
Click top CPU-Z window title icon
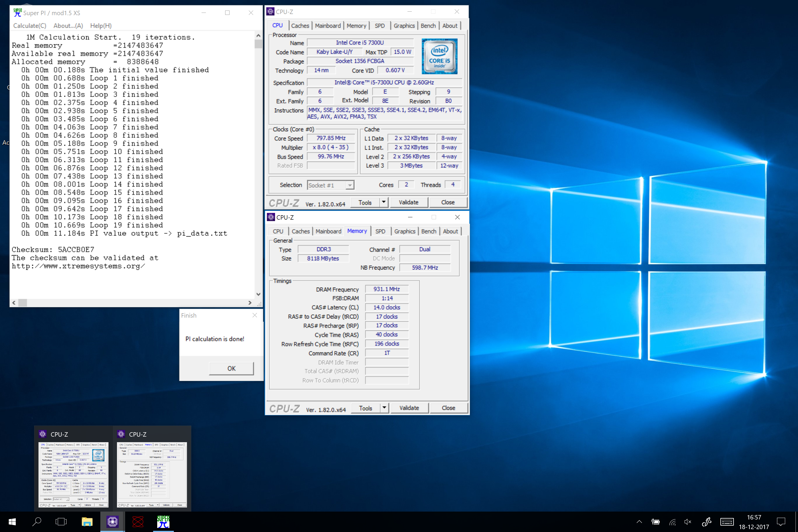click(x=270, y=12)
